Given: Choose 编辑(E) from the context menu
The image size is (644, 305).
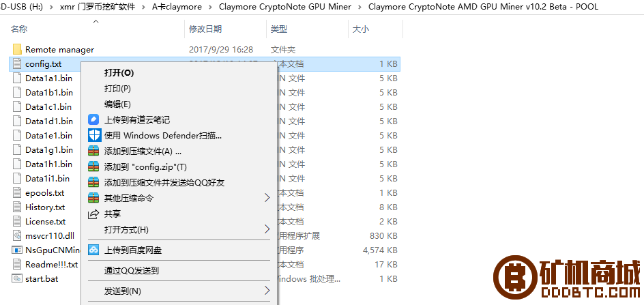Looking at the screenshot, I should [117, 104].
